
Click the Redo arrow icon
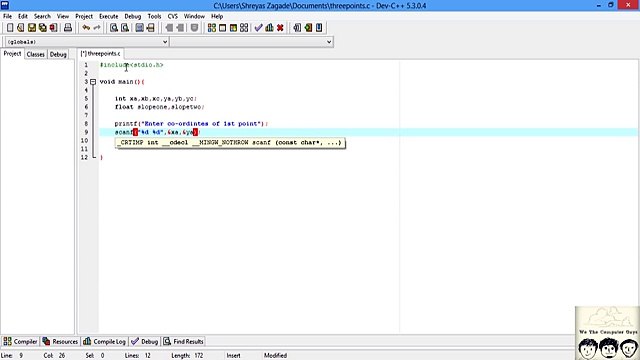pyautogui.click(x=97, y=28)
